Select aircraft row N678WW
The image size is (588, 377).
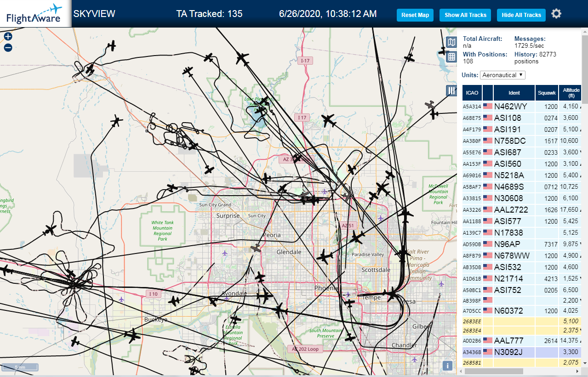pyautogui.click(x=522, y=256)
